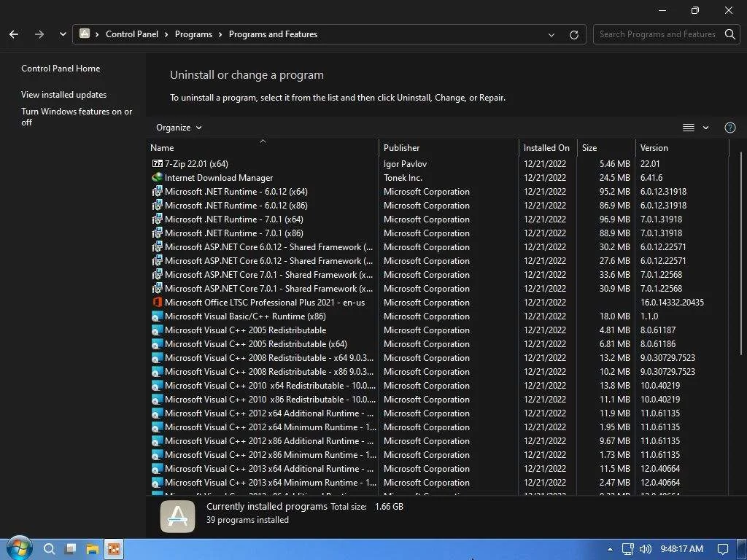Click publisher Tonek Inc.
Screen dimensions: 747x560
(403, 178)
